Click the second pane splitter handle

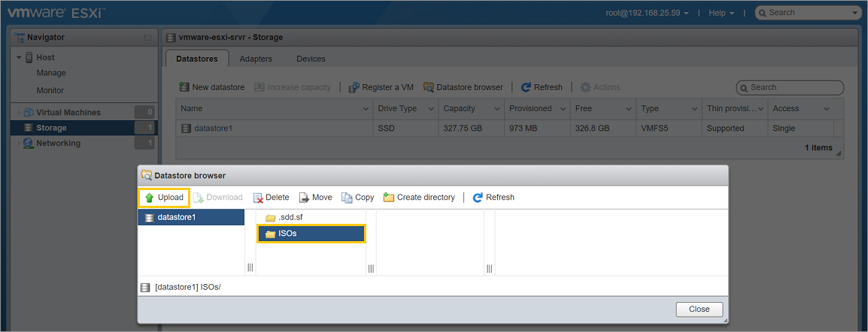[370, 268]
